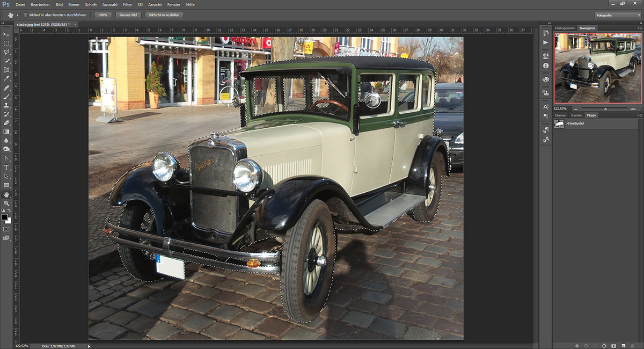Click the 'Bildschirm ausfüllen' button
The image size is (644, 349).
click(164, 15)
